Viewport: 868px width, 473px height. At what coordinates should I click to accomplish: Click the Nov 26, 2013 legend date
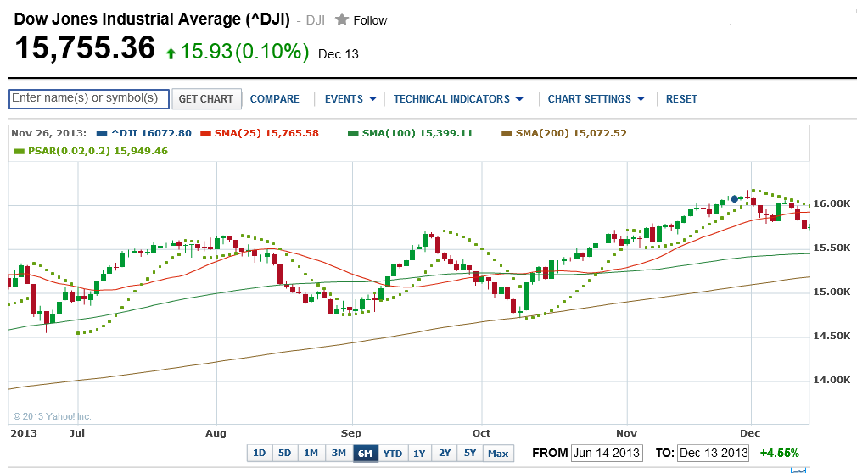[48, 133]
